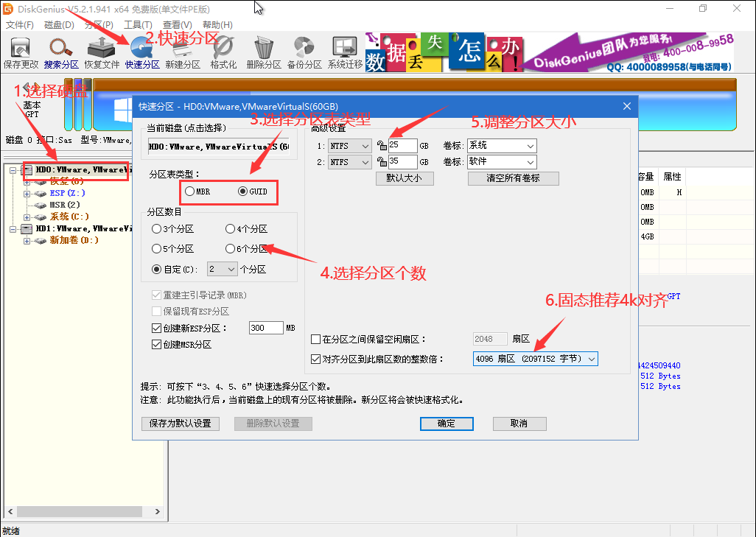
Task: Click the ESP size field showing 300
Action: coord(266,328)
